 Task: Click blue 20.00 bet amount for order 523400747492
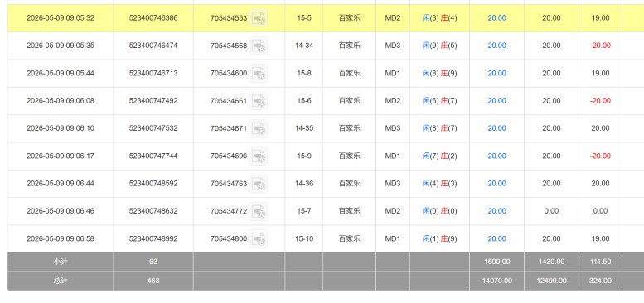coord(496,100)
